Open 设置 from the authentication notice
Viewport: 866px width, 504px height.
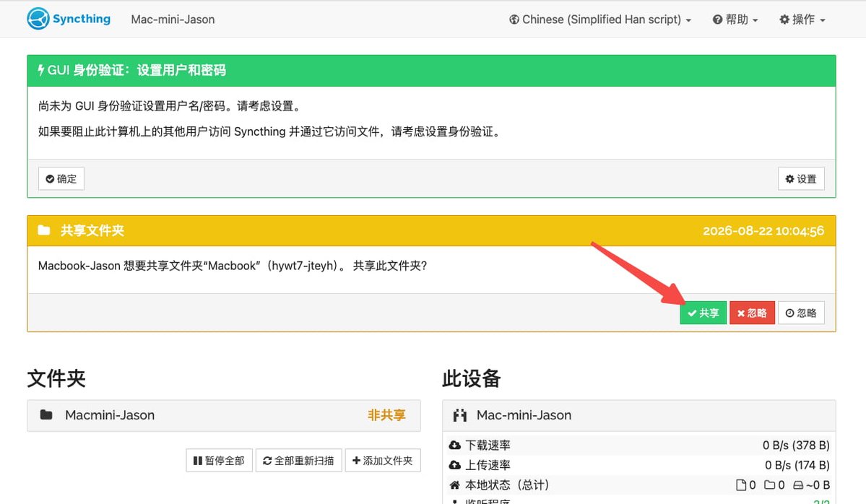pyautogui.click(x=801, y=179)
